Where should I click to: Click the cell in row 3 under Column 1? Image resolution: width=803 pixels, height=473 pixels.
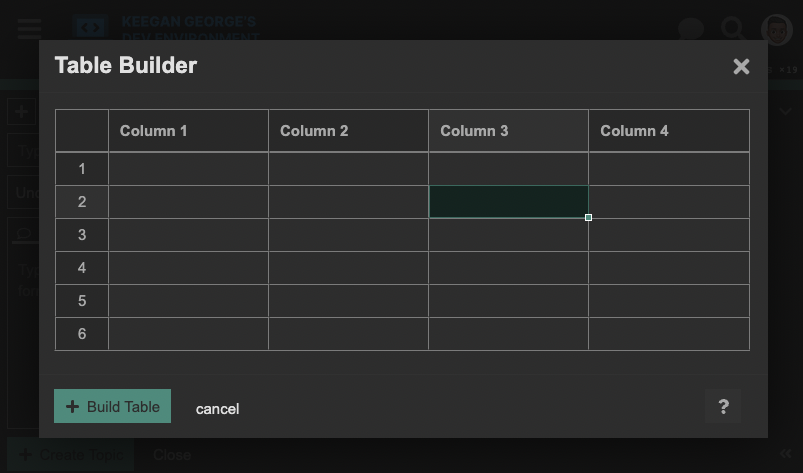click(x=188, y=235)
